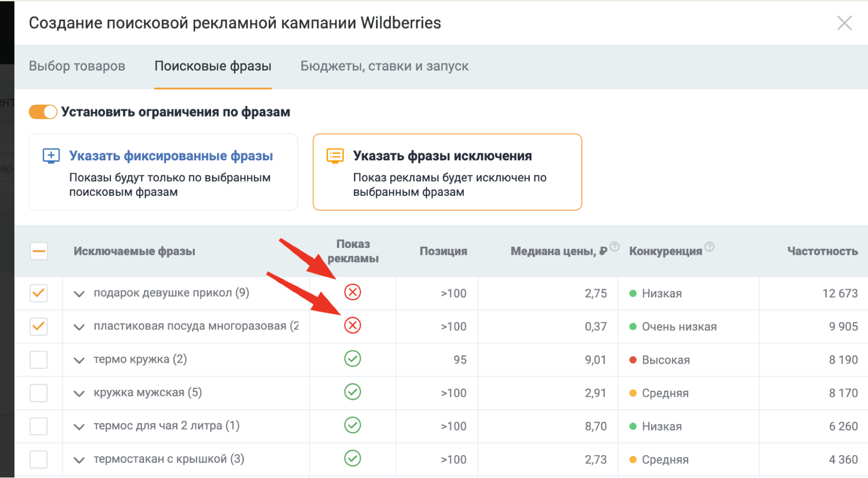Click frequency value 4 360
Screen dimensions: 868x478
[843, 459]
